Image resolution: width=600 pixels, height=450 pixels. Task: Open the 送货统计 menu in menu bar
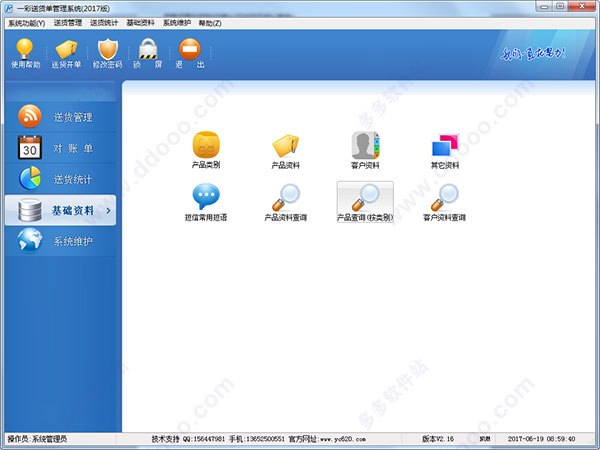[x=104, y=23]
